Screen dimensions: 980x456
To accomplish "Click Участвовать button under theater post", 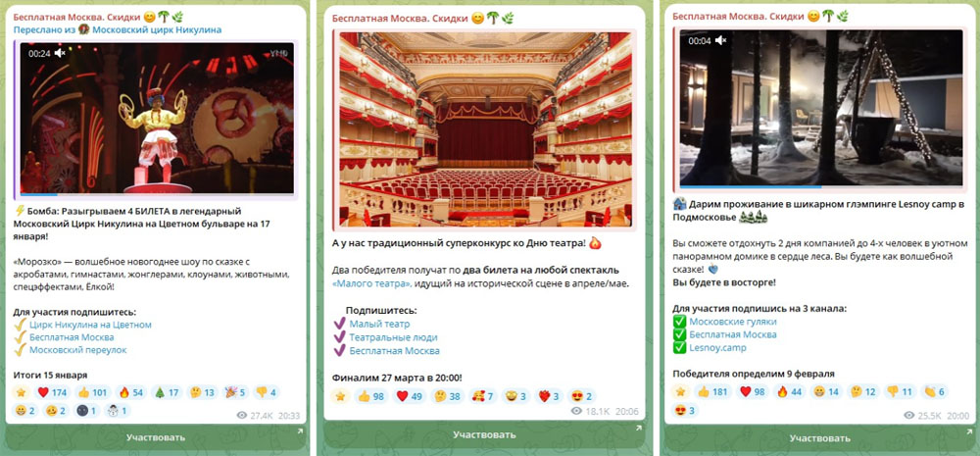I will 484,434.
